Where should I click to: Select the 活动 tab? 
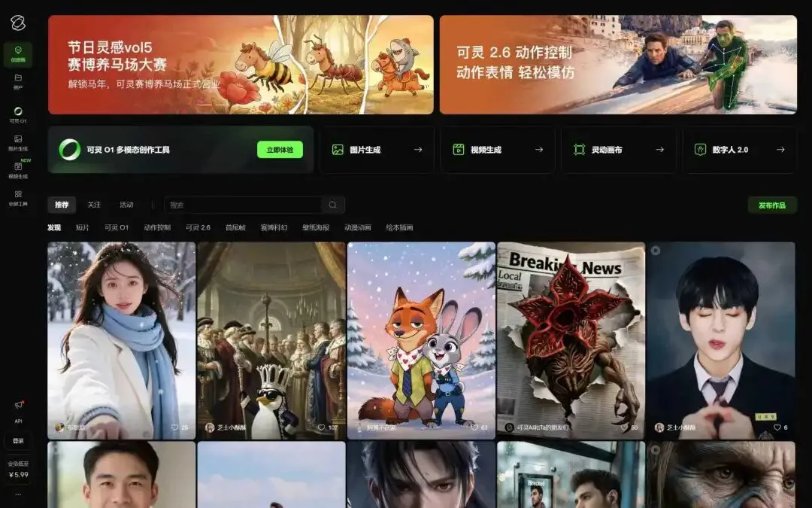pyautogui.click(x=126, y=205)
